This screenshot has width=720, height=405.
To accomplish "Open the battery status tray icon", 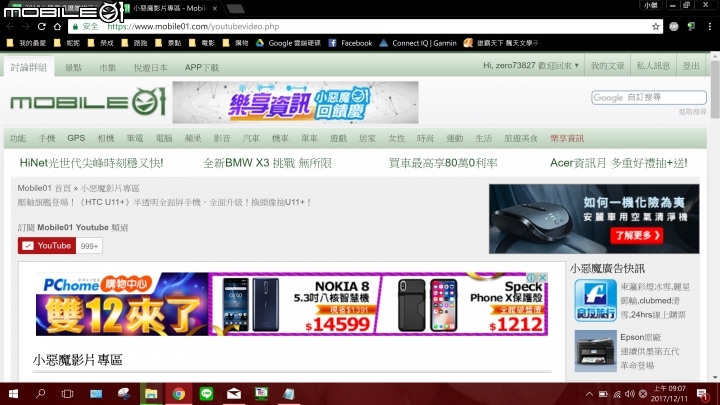I will coord(603,394).
